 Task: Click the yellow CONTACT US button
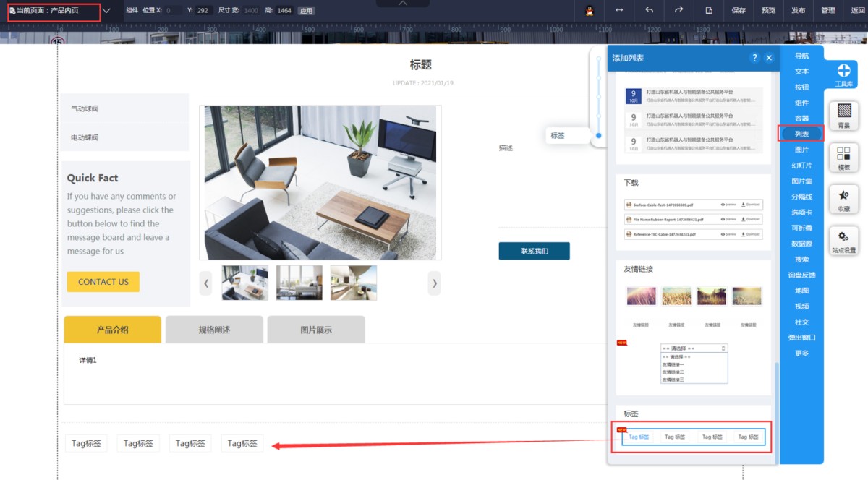point(103,282)
